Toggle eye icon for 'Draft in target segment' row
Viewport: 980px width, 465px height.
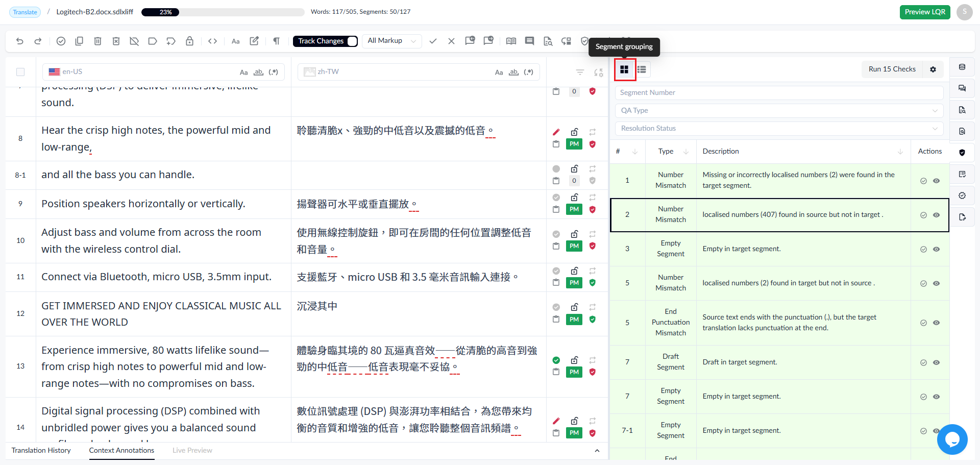click(936, 362)
